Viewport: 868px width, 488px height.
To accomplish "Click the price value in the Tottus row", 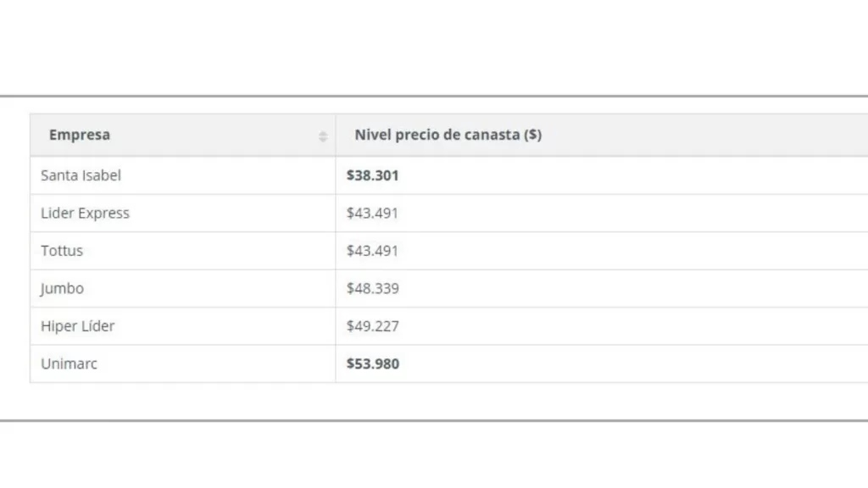I will [x=372, y=251].
